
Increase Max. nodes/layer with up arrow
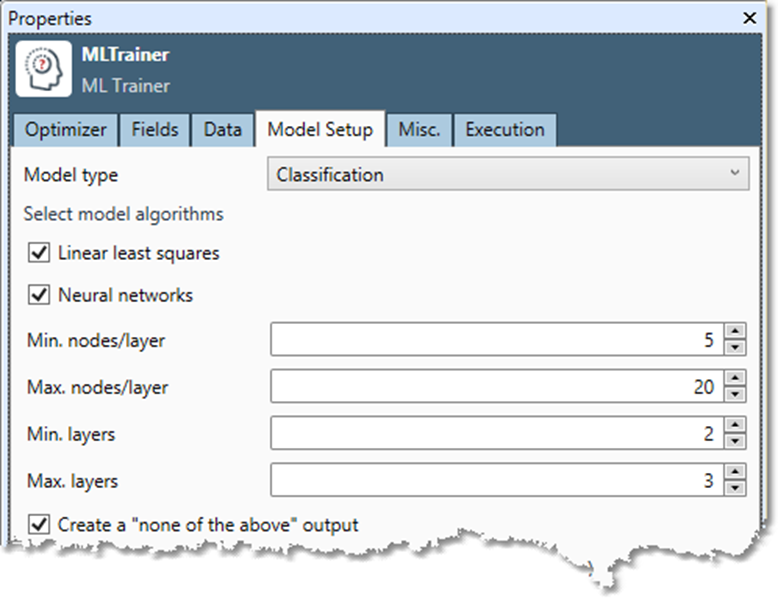pos(735,378)
